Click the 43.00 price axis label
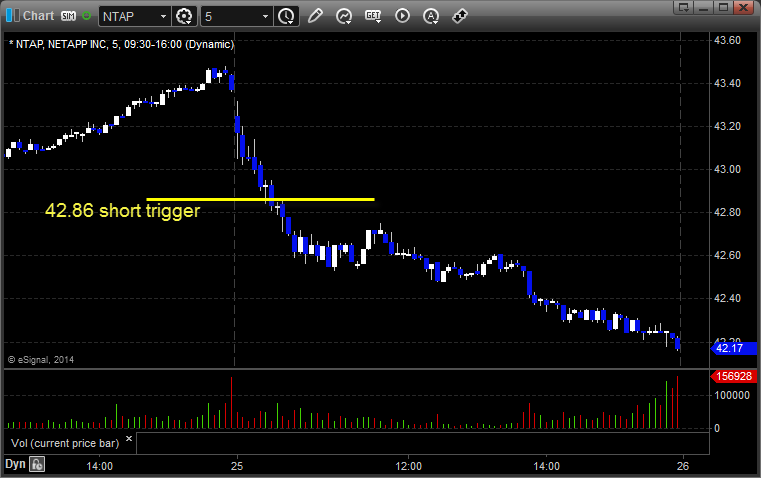The image size is (761, 478). (x=728, y=169)
